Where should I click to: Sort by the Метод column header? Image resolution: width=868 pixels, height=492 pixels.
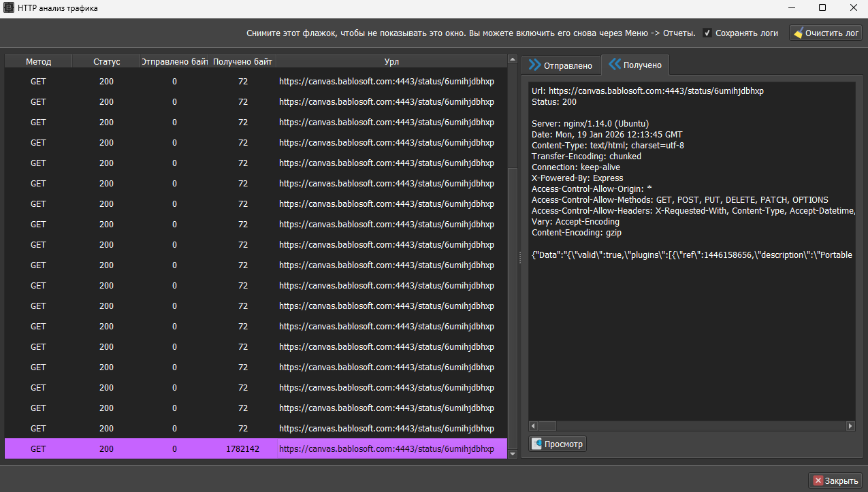38,62
